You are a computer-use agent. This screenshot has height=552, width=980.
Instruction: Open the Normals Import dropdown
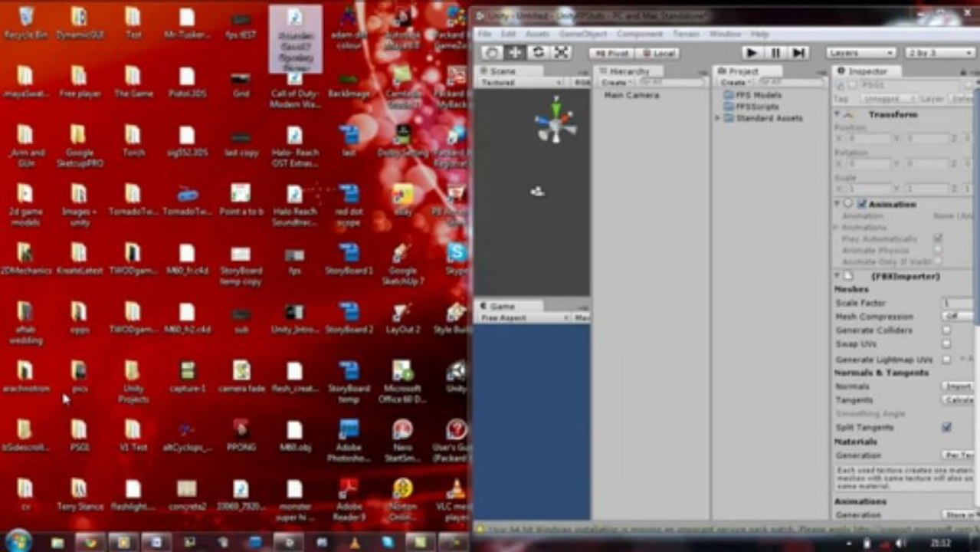(x=959, y=386)
